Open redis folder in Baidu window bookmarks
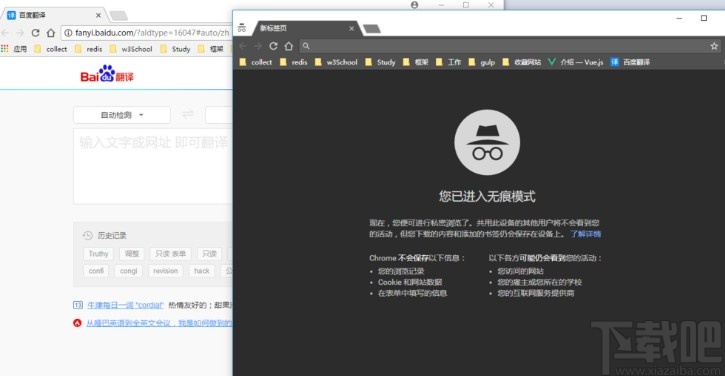The width and height of the screenshot is (725, 376). coord(89,49)
